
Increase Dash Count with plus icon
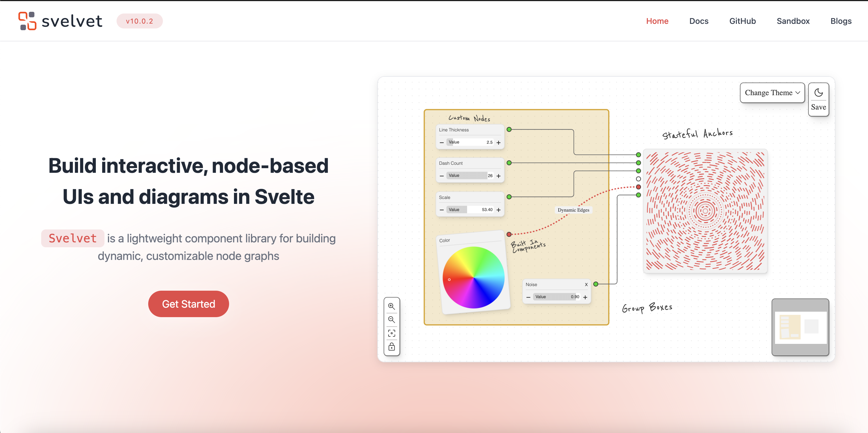pyautogui.click(x=499, y=176)
